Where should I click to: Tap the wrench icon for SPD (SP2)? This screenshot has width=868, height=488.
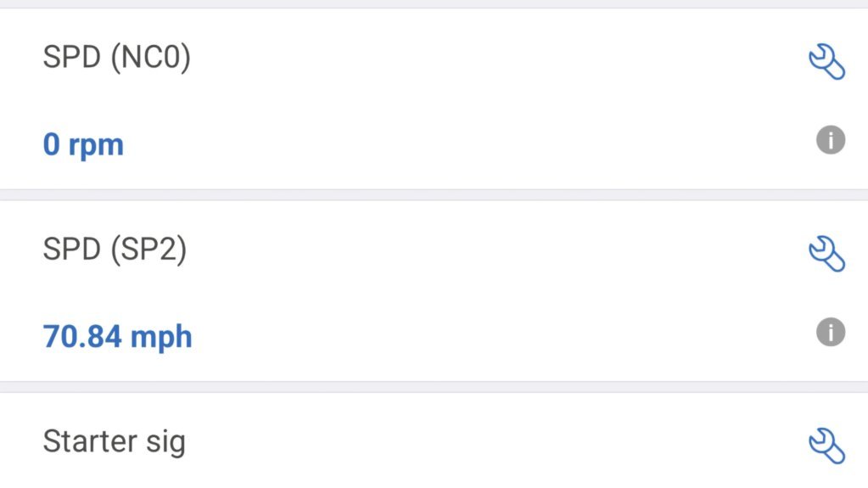pyautogui.click(x=827, y=254)
